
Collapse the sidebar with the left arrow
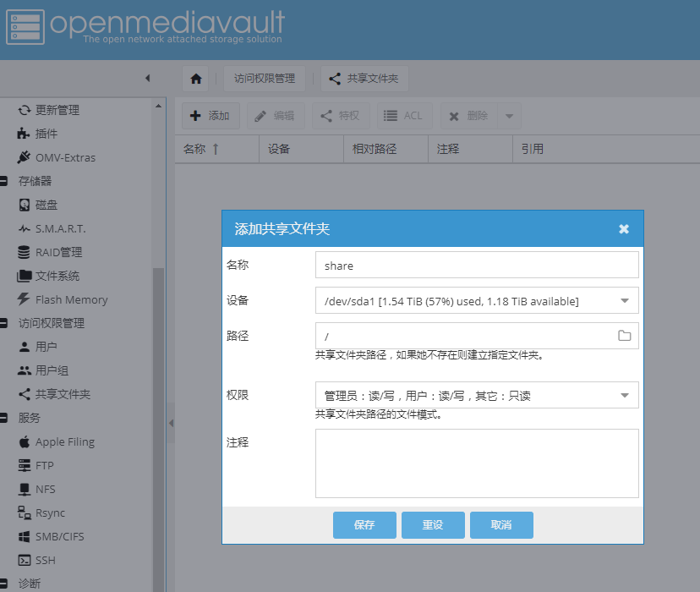148,78
